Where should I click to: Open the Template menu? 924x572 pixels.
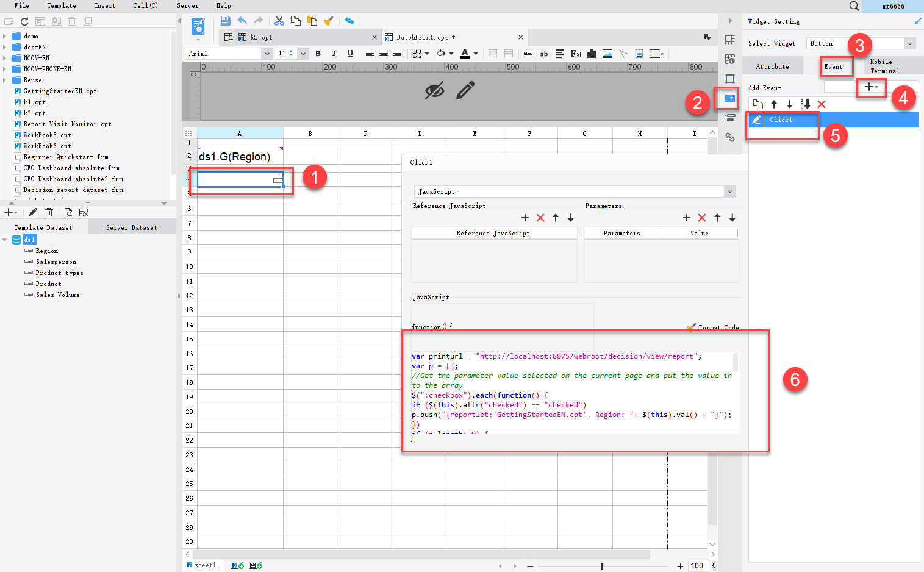pyautogui.click(x=62, y=5)
